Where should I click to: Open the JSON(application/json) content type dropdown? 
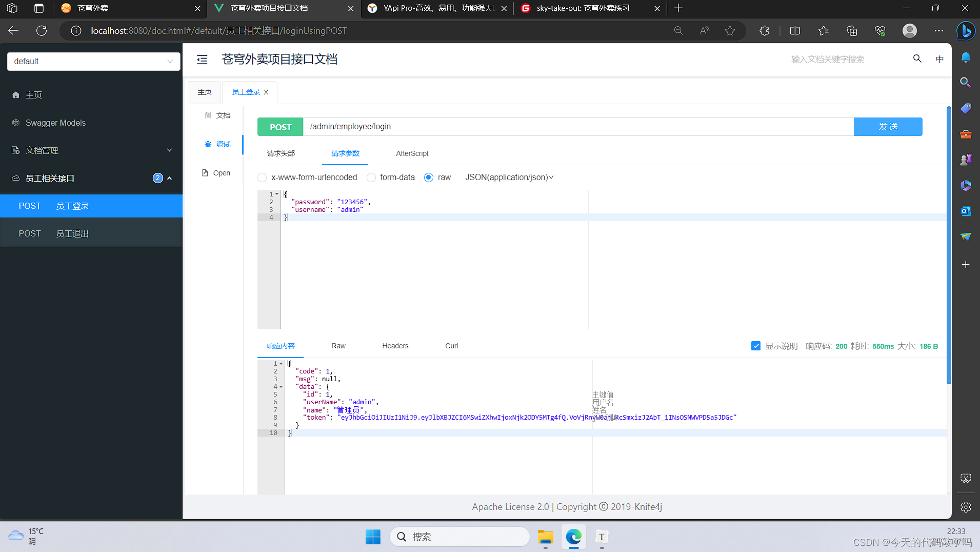point(509,177)
